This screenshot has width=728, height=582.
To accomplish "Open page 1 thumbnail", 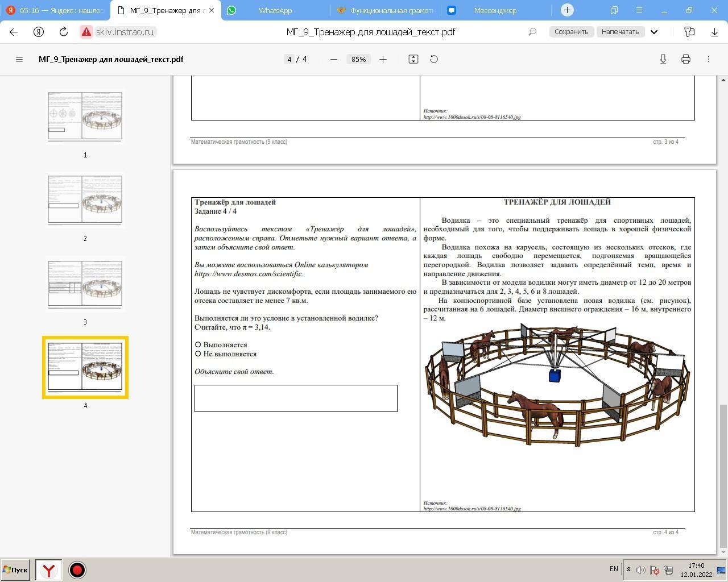I will coord(85,116).
